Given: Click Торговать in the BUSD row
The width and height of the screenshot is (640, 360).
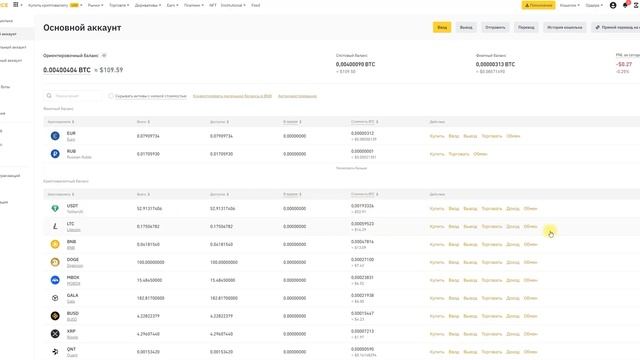Looking at the screenshot, I should point(491,316).
